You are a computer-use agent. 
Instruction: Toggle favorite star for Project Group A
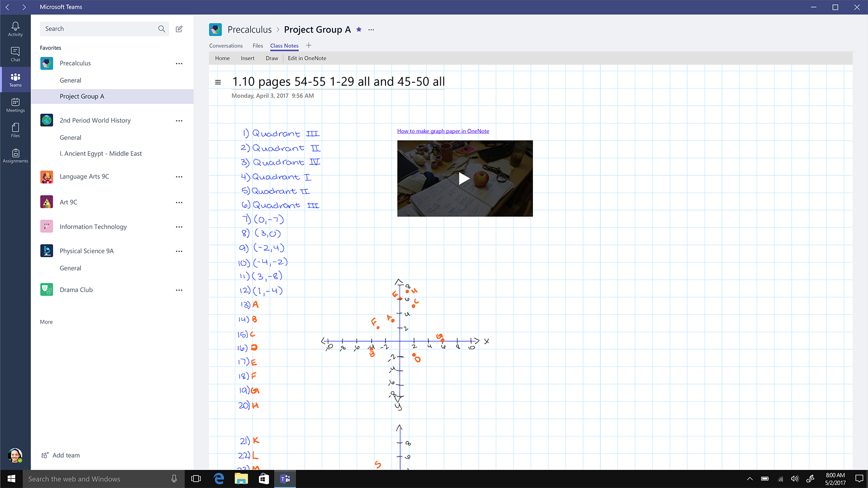pyautogui.click(x=359, y=29)
